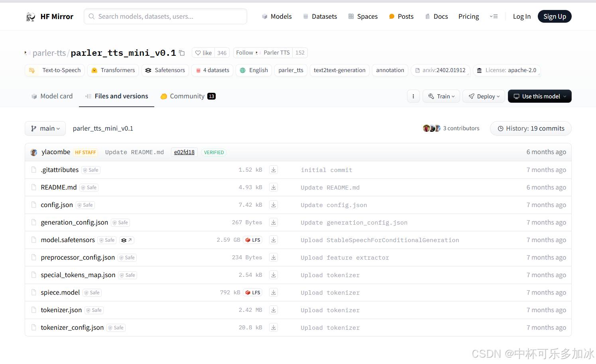Open Docs in top navigation
Viewport: 596px width, 364px height.
coord(436,16)
